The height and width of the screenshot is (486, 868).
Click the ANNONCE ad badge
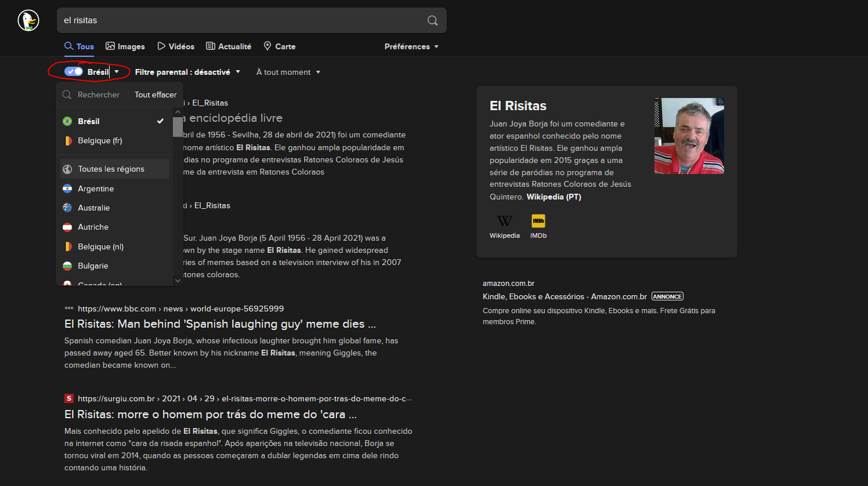click(667, 296)
